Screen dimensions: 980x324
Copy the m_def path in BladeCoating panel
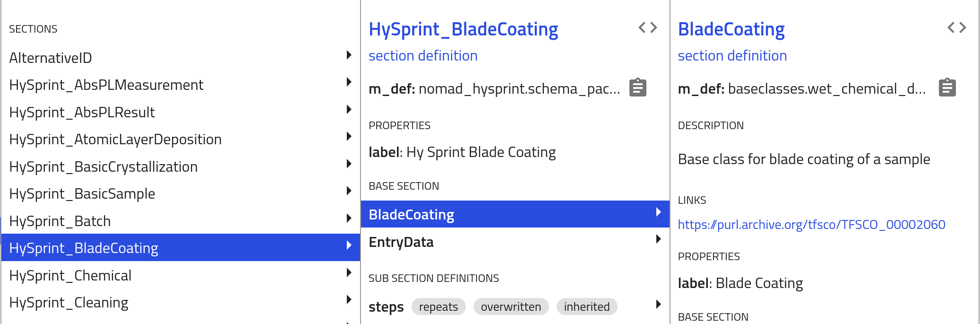(946, 87)
